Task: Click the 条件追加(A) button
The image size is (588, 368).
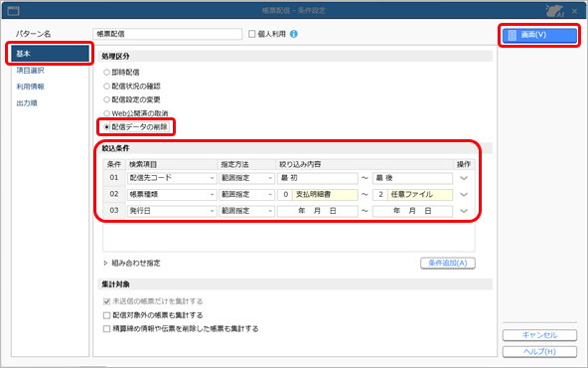Action: pyautogui.click(x=448, y=263)
